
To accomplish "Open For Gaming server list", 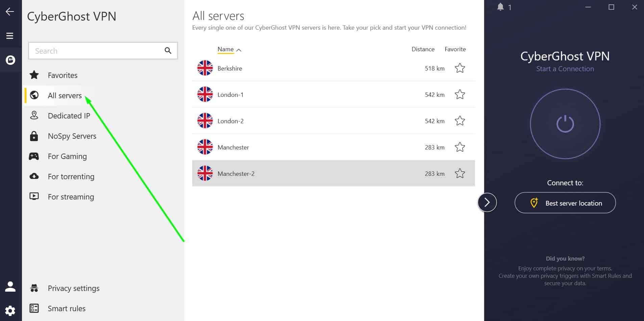I will point(67,156).
